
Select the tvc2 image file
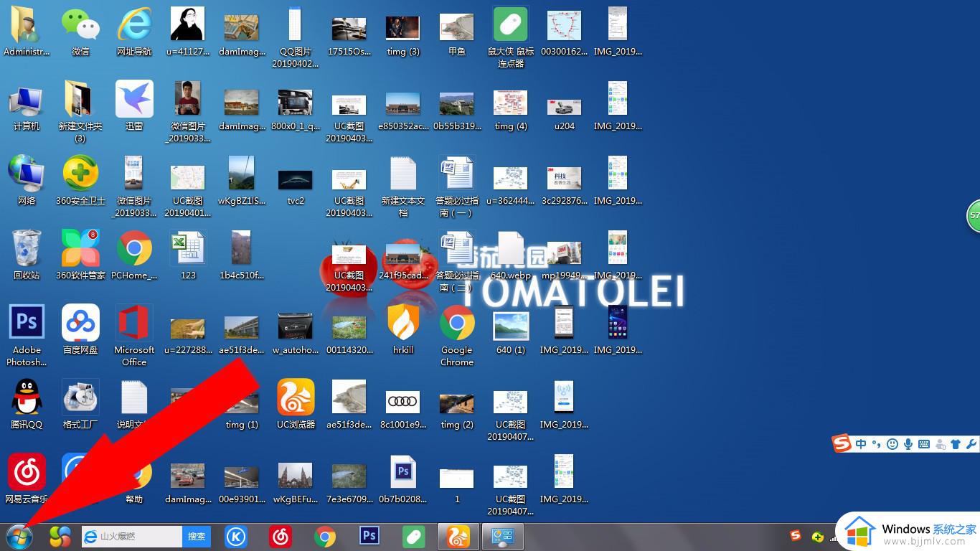pos(296,179)
